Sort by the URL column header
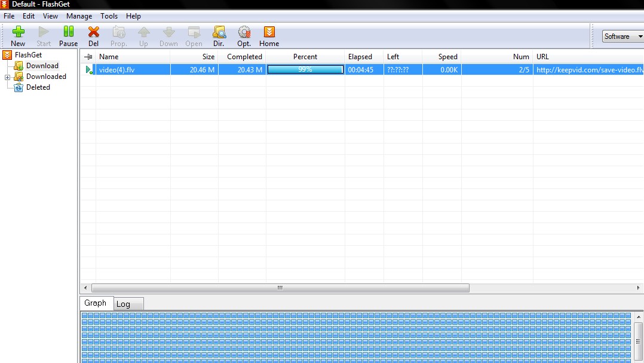The width and height of the screenshot is (644, 363). [588, 57]
